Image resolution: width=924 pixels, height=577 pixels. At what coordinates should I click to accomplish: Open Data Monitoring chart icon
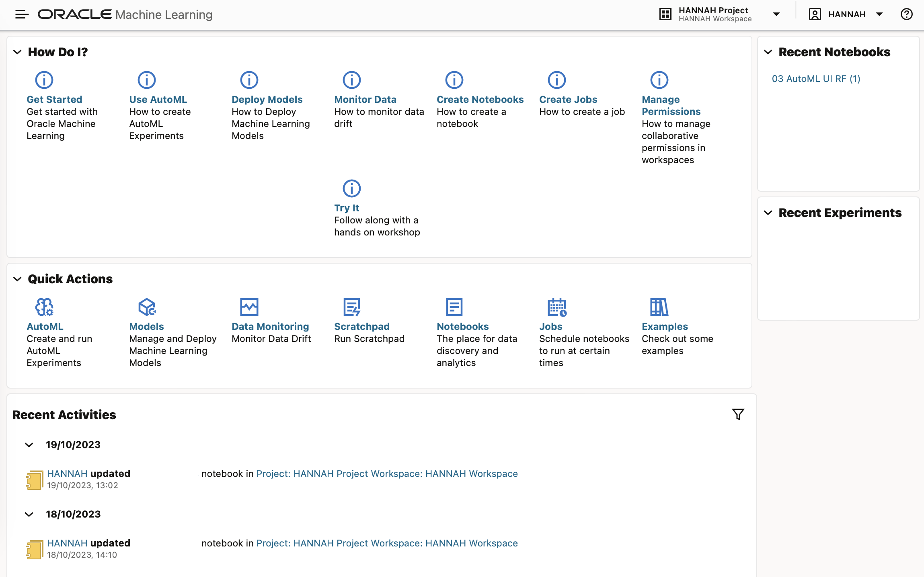(249, 307)
